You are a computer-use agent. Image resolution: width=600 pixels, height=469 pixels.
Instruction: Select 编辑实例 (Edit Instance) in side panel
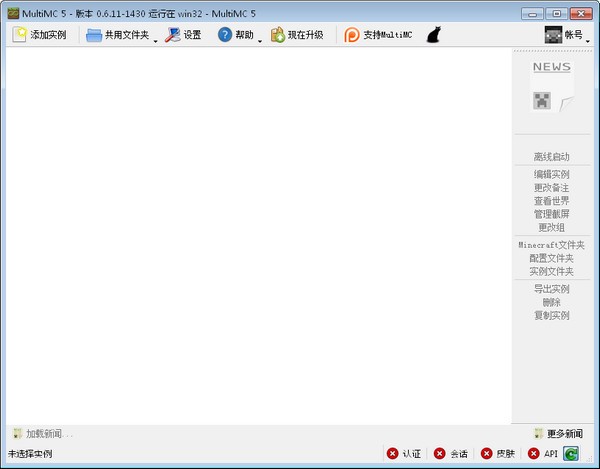(x=551, y=174)
